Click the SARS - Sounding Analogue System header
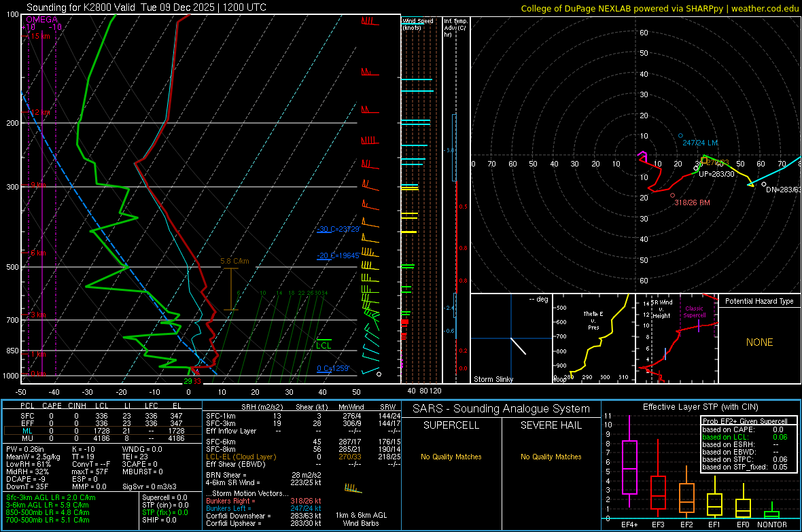 click(502, 409)
